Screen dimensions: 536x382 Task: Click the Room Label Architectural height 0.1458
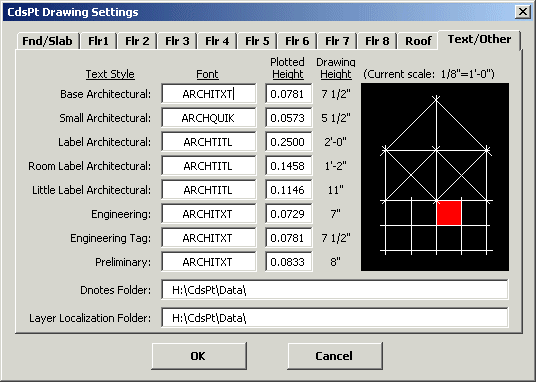pos(289,166)
